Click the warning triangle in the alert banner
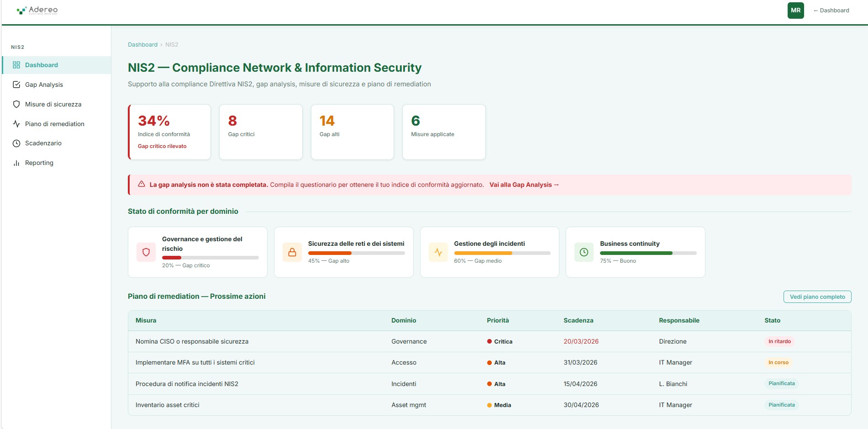This screenshot has height=429, width=868. [x=140, y=184]
